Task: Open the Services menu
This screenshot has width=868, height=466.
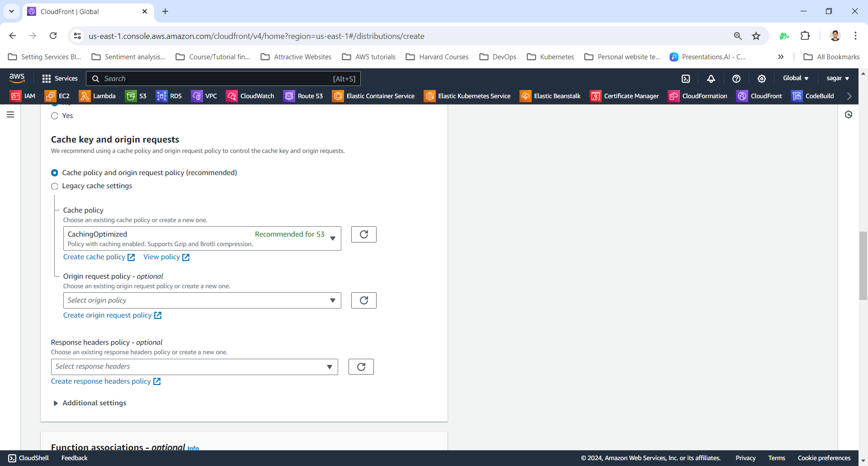Action: tap(60, 79)
